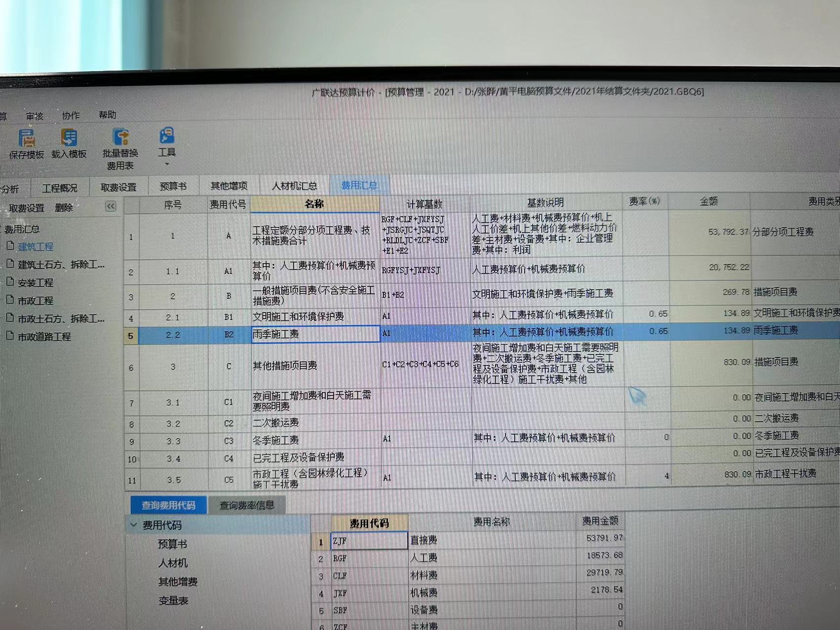Open the 工具 tools icon
Image resolution: width=840 pixels, height=630 pixels.
pyautogui.click(x=167, y=135)
